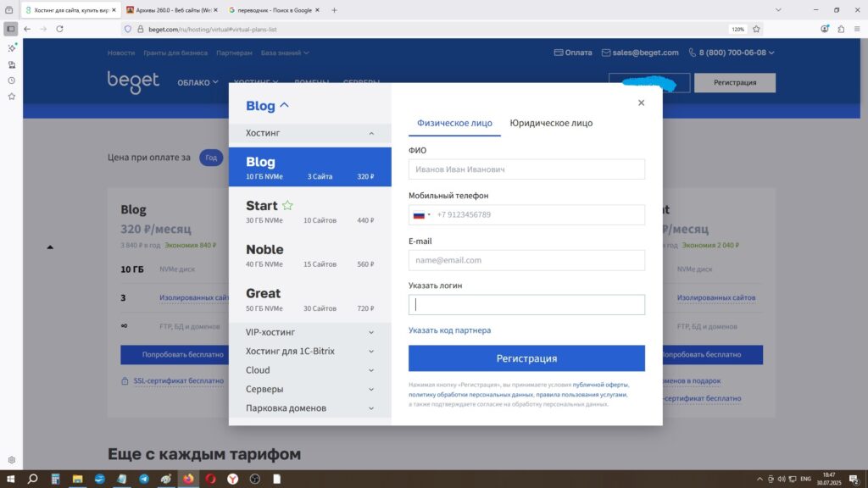Open Yandex Browser from the taskbar
Image resolution: width=868 pixels, height=488 pixels.
(232, 480)
